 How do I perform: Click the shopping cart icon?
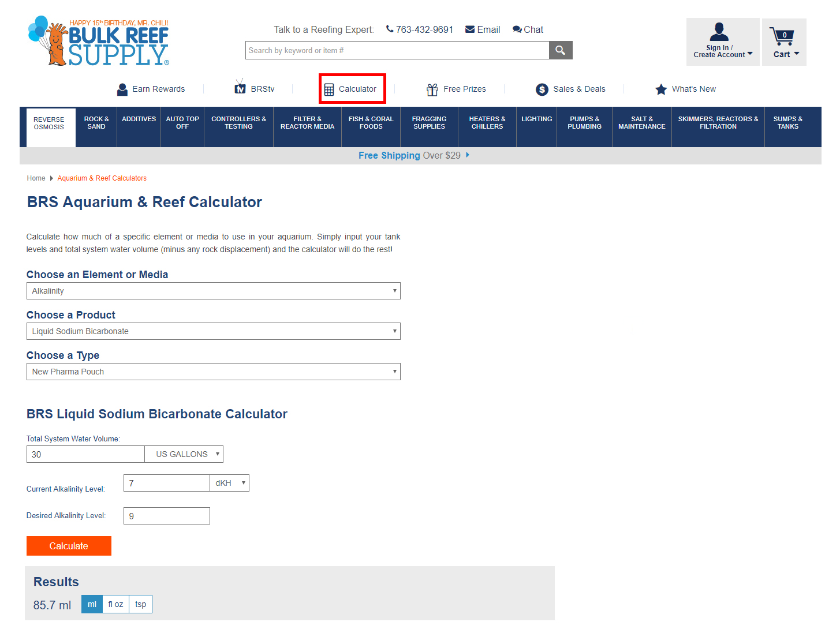click(782, 36)
